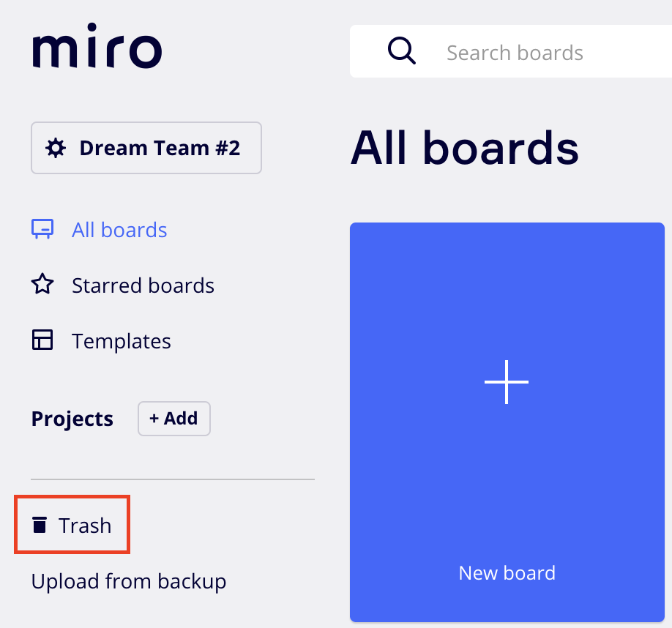Go to All boards in sidebar menu
Screen dimensions: 672x628
coord(119,230)
